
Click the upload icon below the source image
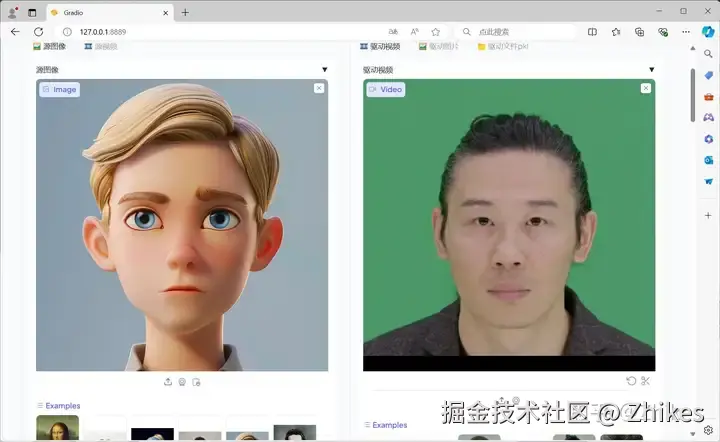(x=168, y=382)
